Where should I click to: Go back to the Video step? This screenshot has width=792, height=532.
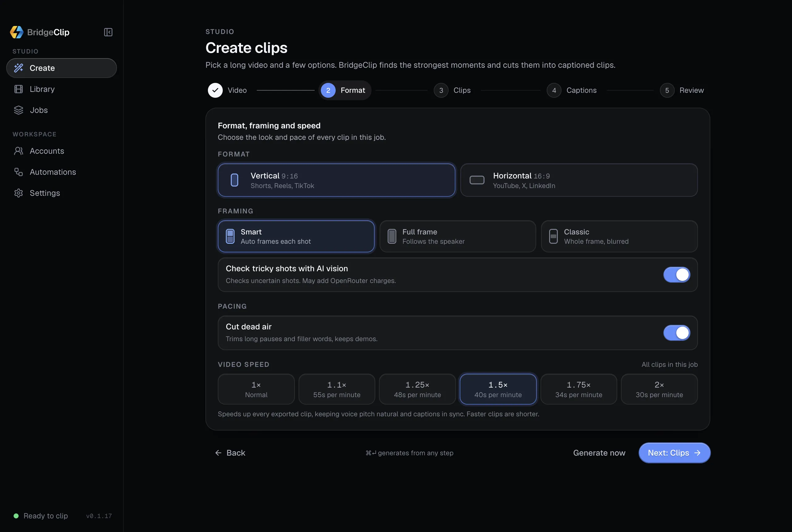tap(228, 90)
